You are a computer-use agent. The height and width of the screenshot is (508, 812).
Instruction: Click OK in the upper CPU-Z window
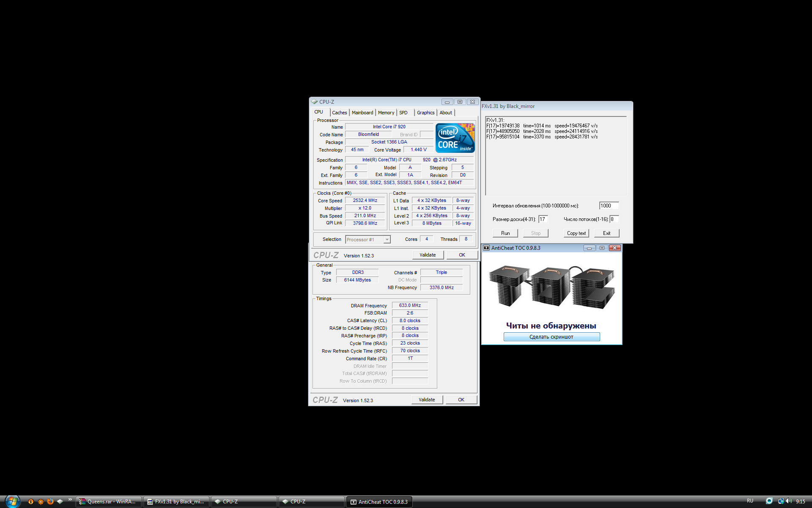[462, 255]
